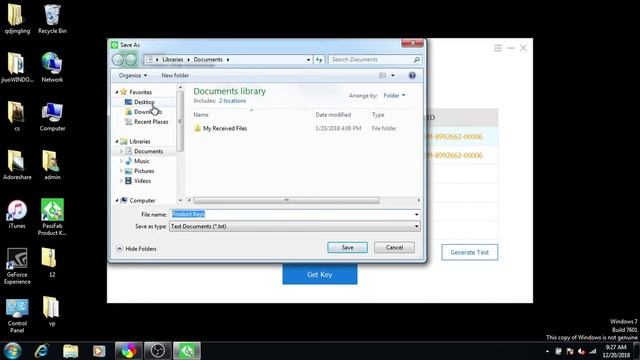Click the Save As forward button
Image resolution: width=640 pixels, height=360 pixels.
tap(131, 60)
